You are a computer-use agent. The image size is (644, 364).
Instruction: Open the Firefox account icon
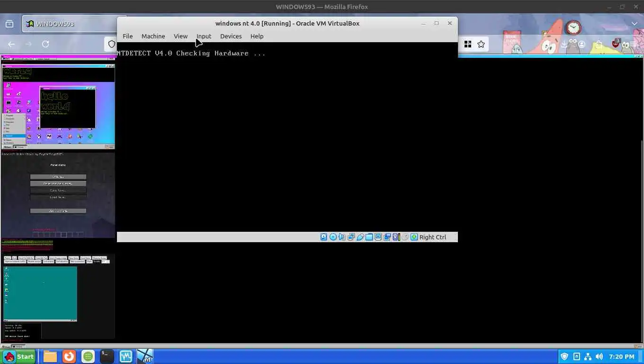581,44
